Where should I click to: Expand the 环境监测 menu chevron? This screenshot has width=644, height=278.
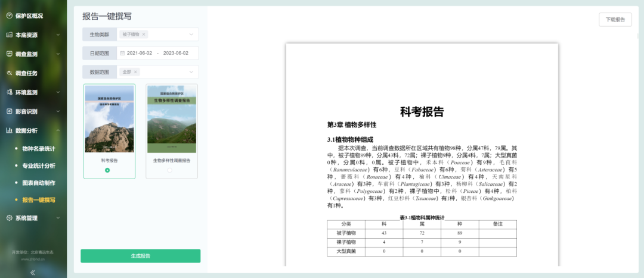[x=58, y=92]
